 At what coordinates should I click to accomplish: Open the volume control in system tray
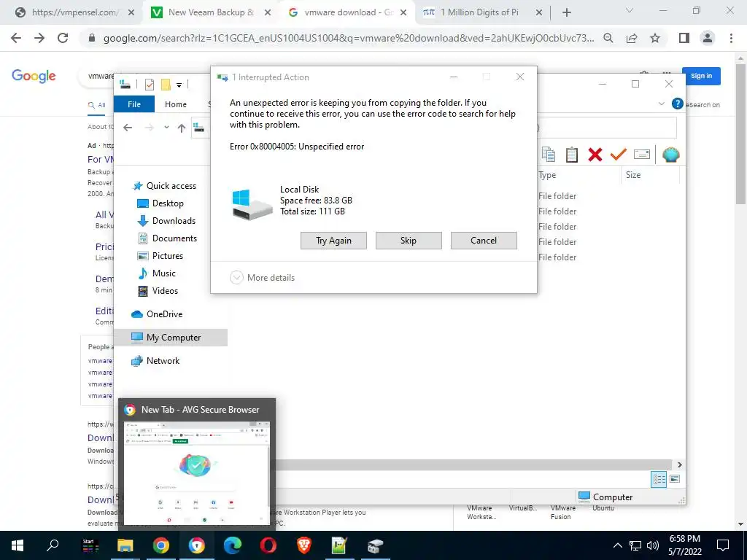click(x=653, y=545)
